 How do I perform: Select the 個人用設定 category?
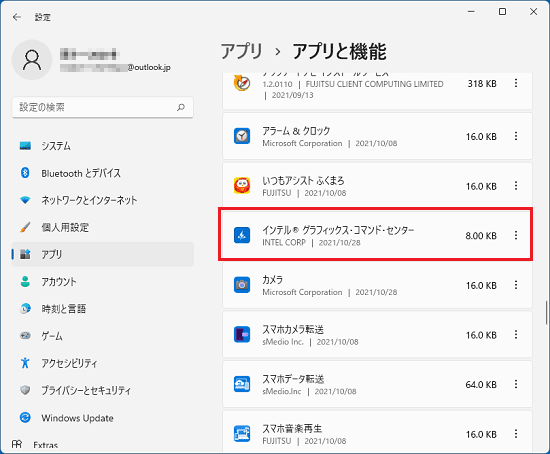[102, 227]
